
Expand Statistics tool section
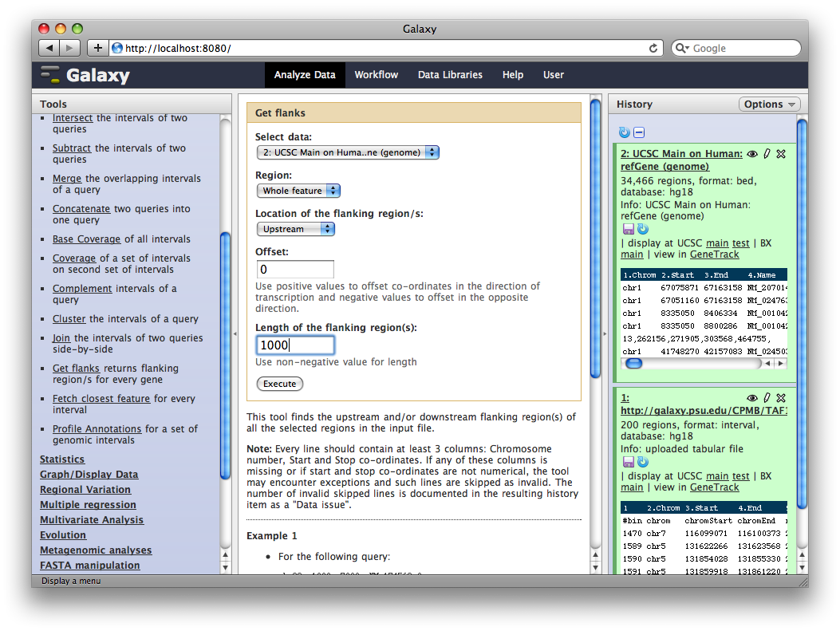pyautogui.click(x=62, y=459)
